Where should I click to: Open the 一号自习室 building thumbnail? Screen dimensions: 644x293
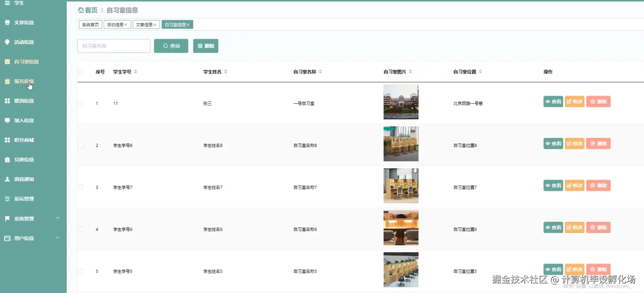pyautogui.click(x=401, y=102)
